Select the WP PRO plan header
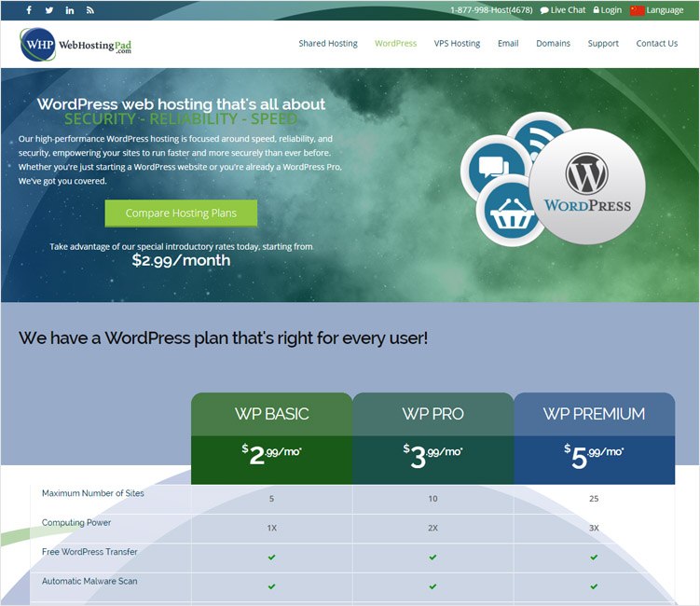 tap(433, 414)
